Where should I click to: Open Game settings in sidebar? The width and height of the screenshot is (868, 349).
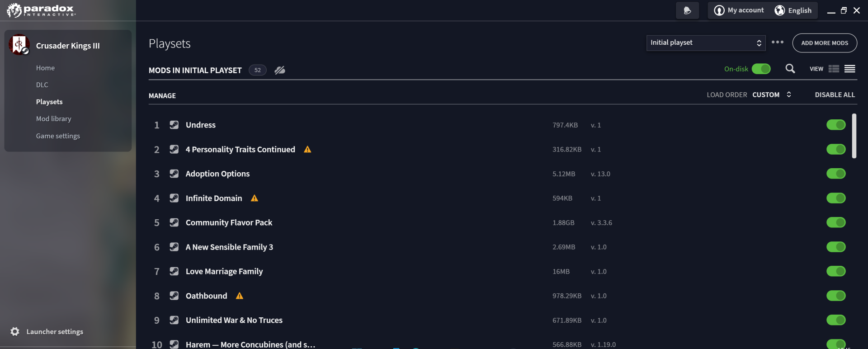tap(58, 136)
